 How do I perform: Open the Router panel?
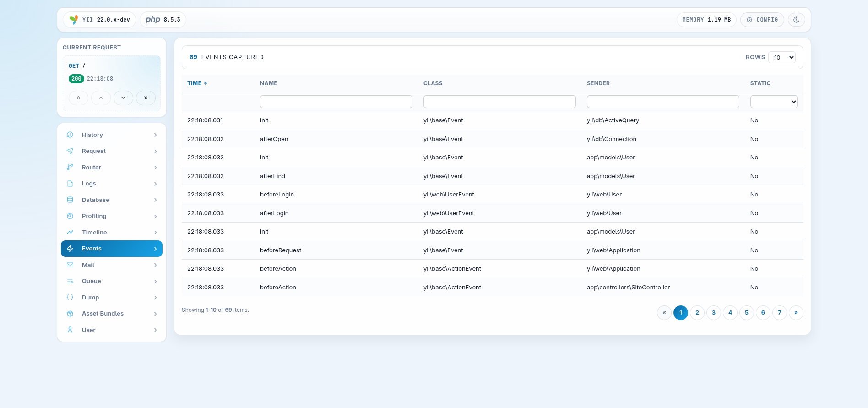pyautogui.click(x=112, y=167)
